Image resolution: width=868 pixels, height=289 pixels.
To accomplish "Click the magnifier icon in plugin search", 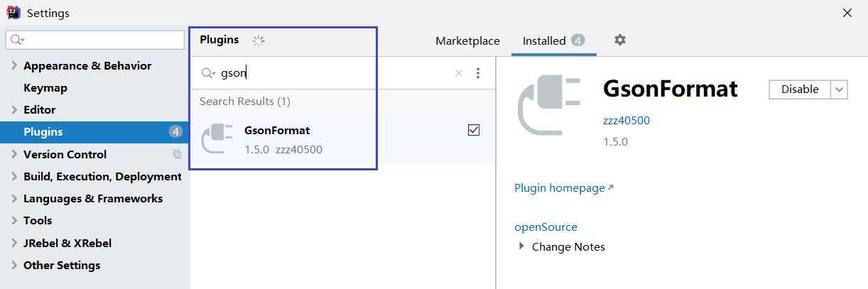I will (208, 73).
